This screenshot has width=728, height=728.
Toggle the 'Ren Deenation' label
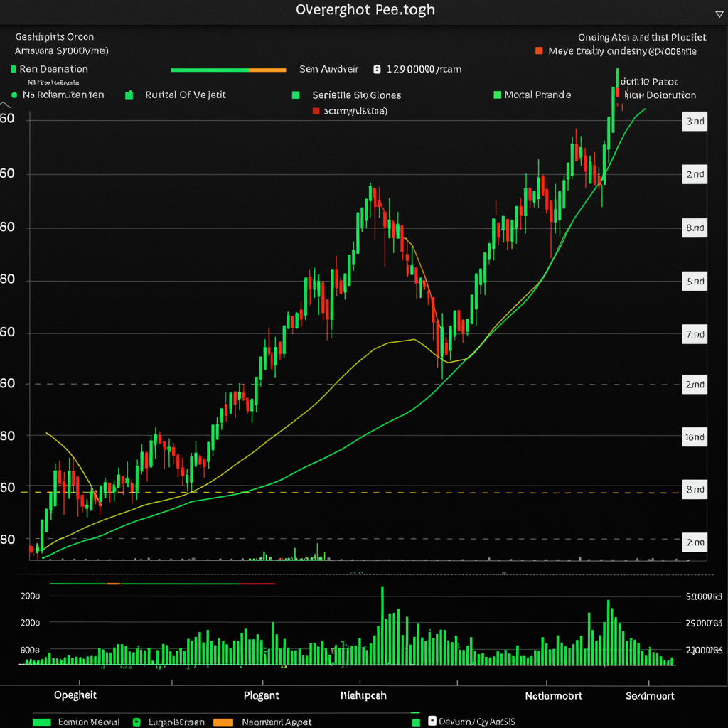(53, 69)
